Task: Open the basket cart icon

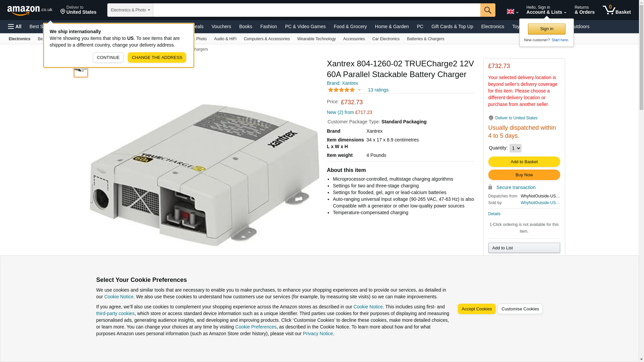Action: tap(616, 10)
